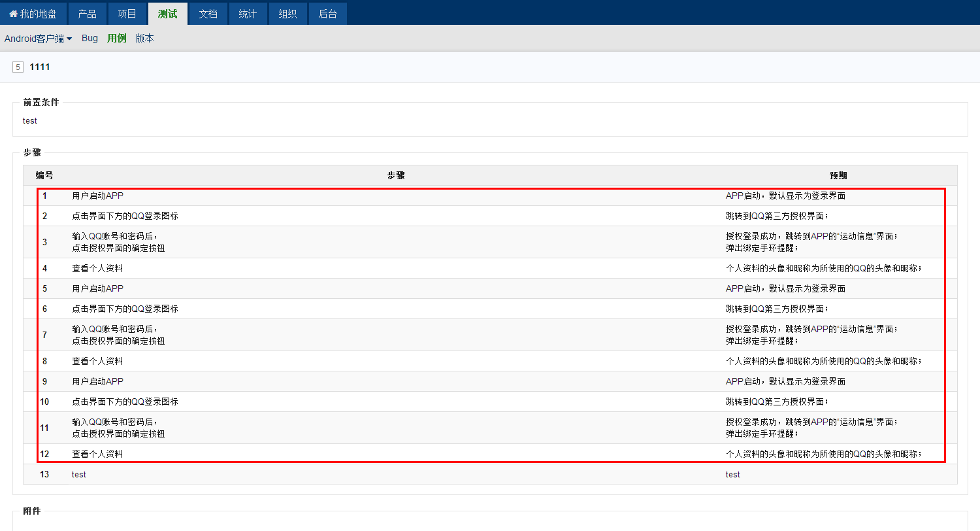Click step number 3 in the 编号 column
The height and width of the screenshot is (531, 980).
(x=44, y=242)
